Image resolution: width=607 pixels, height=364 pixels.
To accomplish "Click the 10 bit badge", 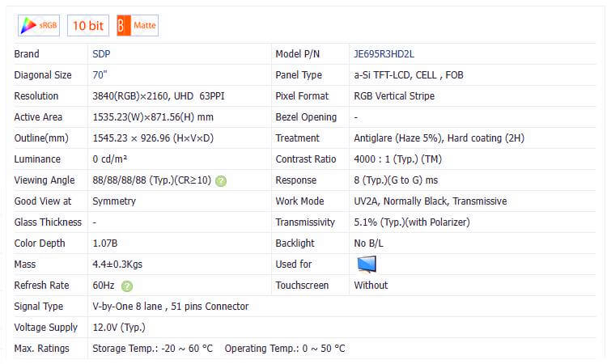I will tap(87, 25).
